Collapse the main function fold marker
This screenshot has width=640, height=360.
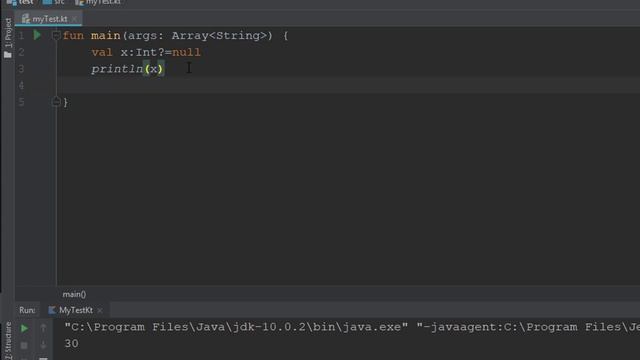(x=56, y=36)
